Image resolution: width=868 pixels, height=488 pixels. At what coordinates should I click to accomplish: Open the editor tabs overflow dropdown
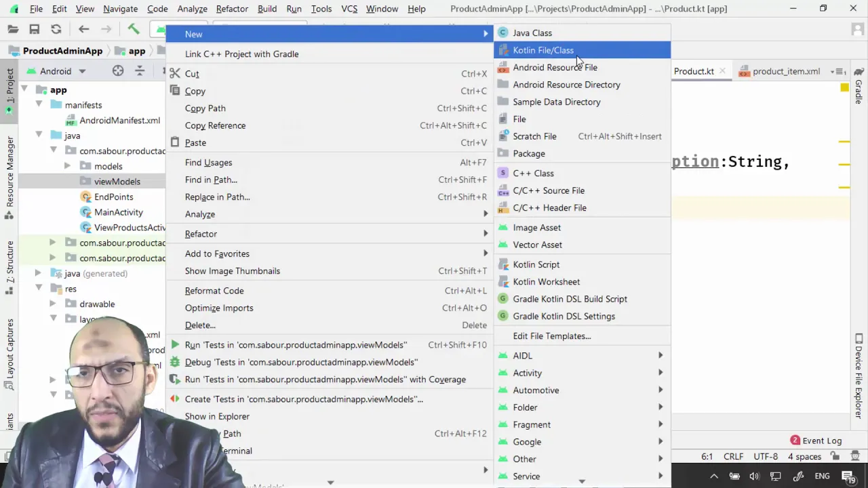click(x=837, y=71)
